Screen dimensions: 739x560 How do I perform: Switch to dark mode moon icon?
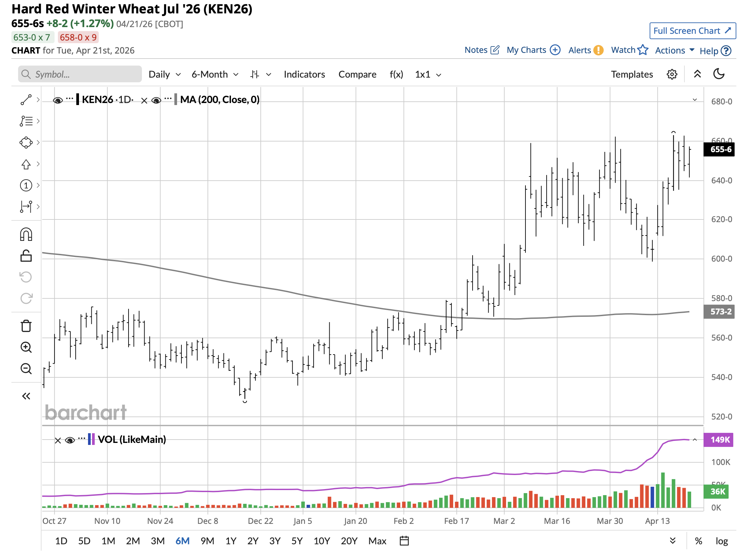719,74
